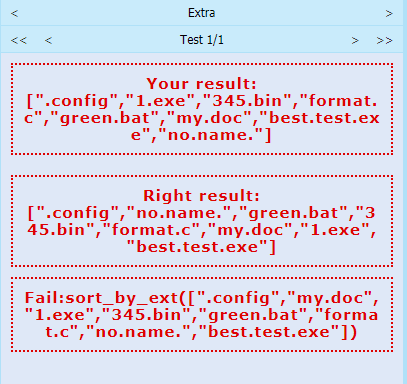Click the Your result dotted box

pyautogui.click(x=202, y=109)
